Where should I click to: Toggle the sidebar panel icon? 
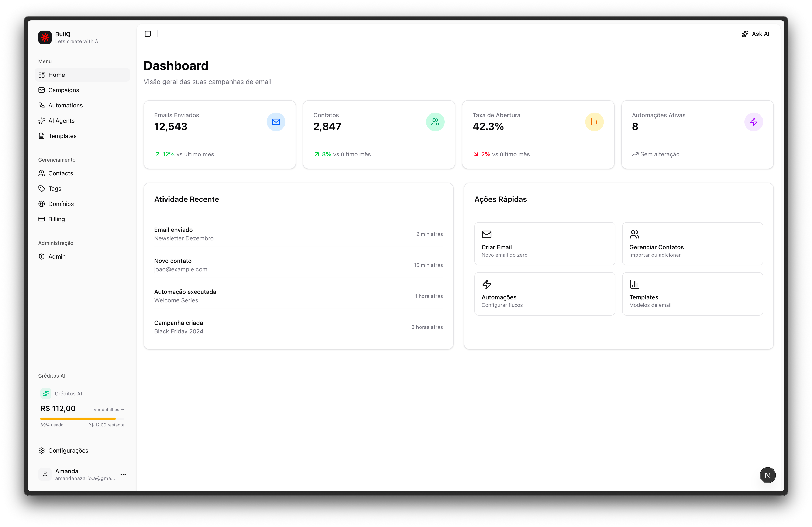(148, 34)
